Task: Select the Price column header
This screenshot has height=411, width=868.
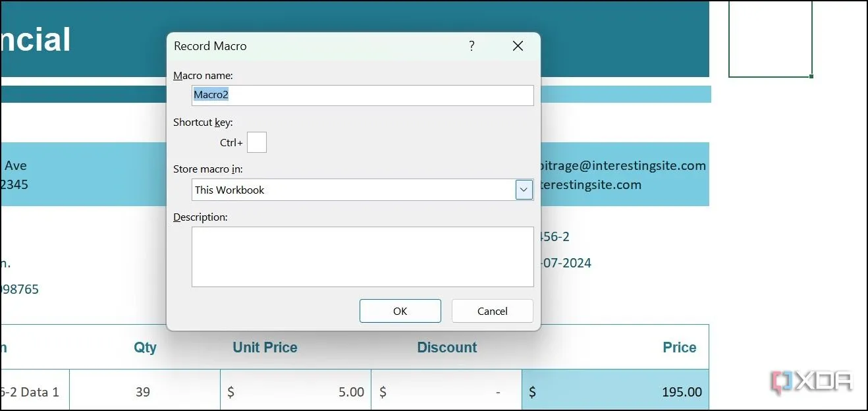Action: [x=679, y=347]
